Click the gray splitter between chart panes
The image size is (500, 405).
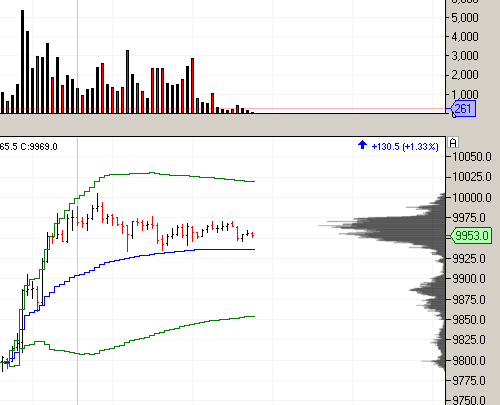pyautogui.click(x=223, y=125)
